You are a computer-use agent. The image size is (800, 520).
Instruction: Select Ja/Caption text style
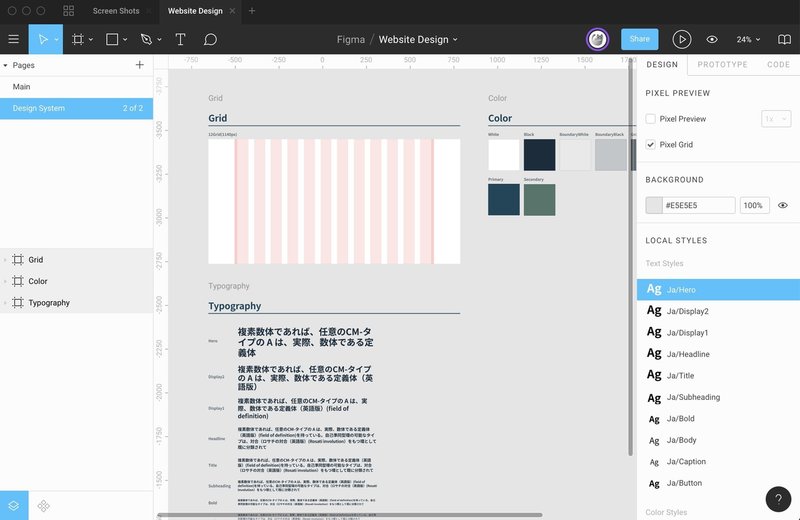pyautogui.click(x=718, y=461)
